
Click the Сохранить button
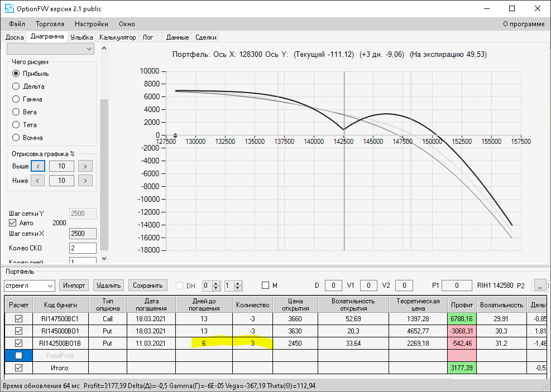147,285
